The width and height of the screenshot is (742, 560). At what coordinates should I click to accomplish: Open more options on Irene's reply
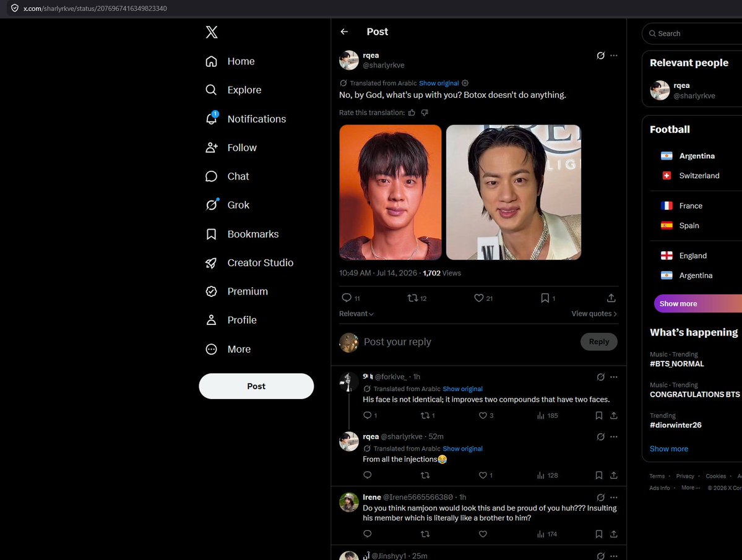pos(614,498)
